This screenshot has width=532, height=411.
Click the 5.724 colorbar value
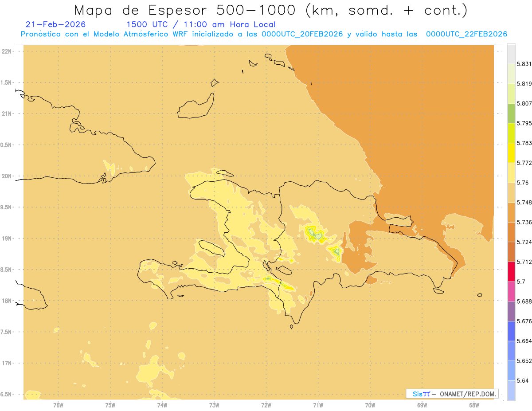pyautogui.click(x=524, y=242)
